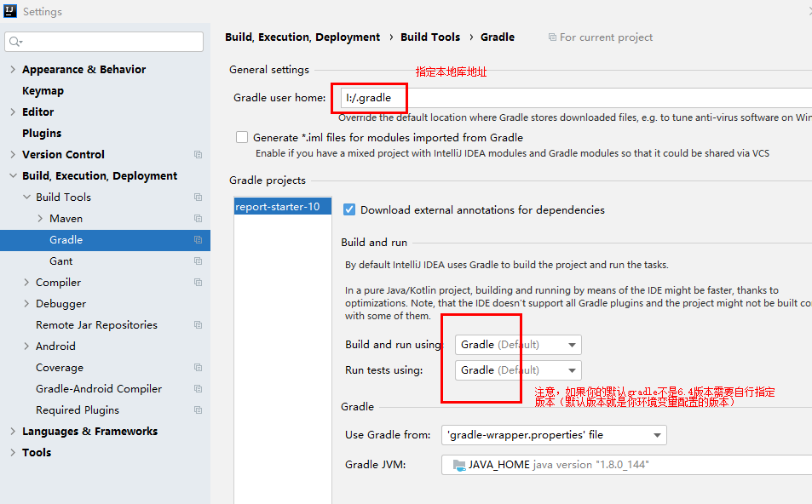Expand Languages & Frameworks section
The image size is (812, 504).
click(x=13, y=431)
